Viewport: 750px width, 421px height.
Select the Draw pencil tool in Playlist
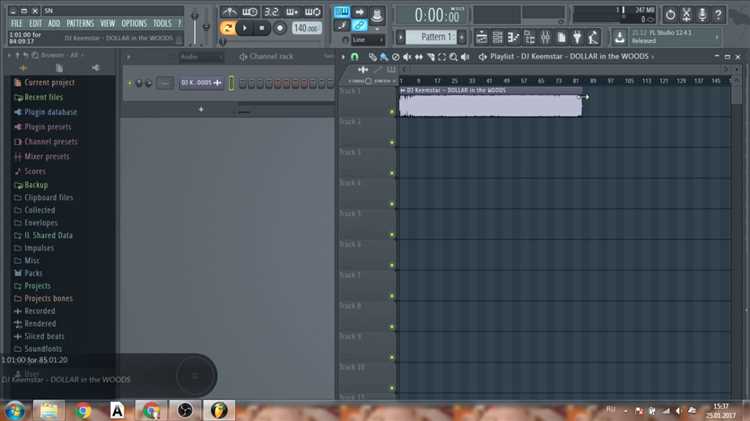(x=372, y=57)
